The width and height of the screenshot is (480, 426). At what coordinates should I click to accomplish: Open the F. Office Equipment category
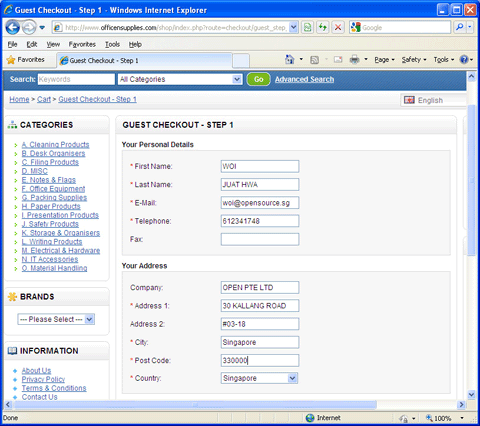pos(53,189)
